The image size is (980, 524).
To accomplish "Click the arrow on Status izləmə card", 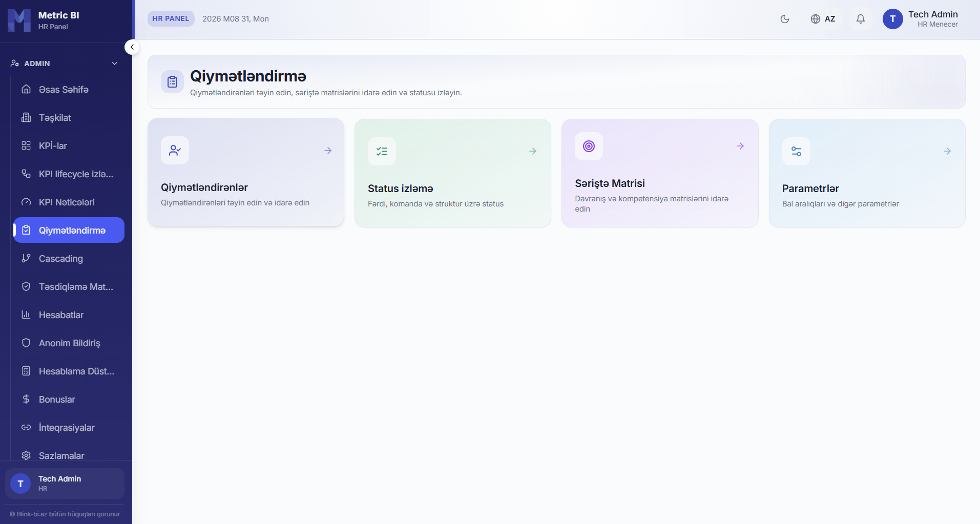I will pyautogui.click(x=533, y=151).
